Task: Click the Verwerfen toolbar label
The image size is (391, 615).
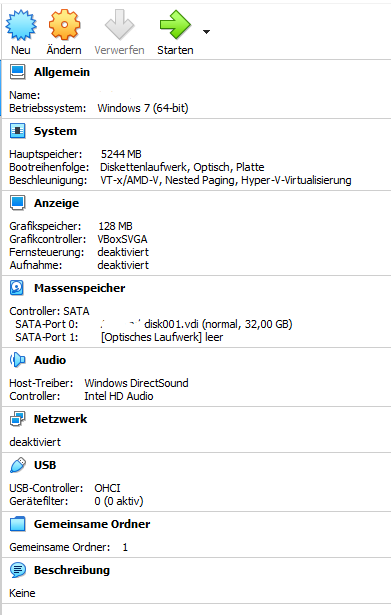Action: [119, 50]
